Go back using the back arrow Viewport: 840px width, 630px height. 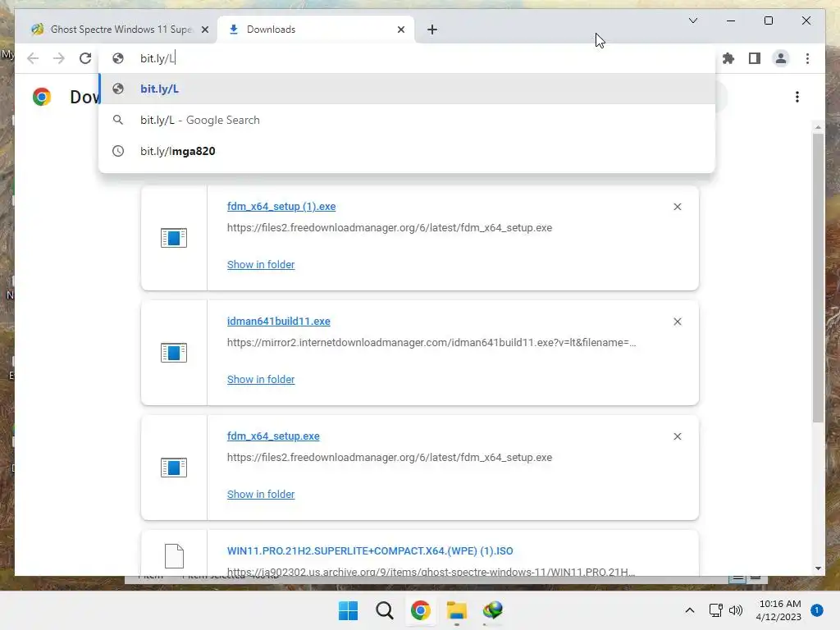click(x=33, y=58)
